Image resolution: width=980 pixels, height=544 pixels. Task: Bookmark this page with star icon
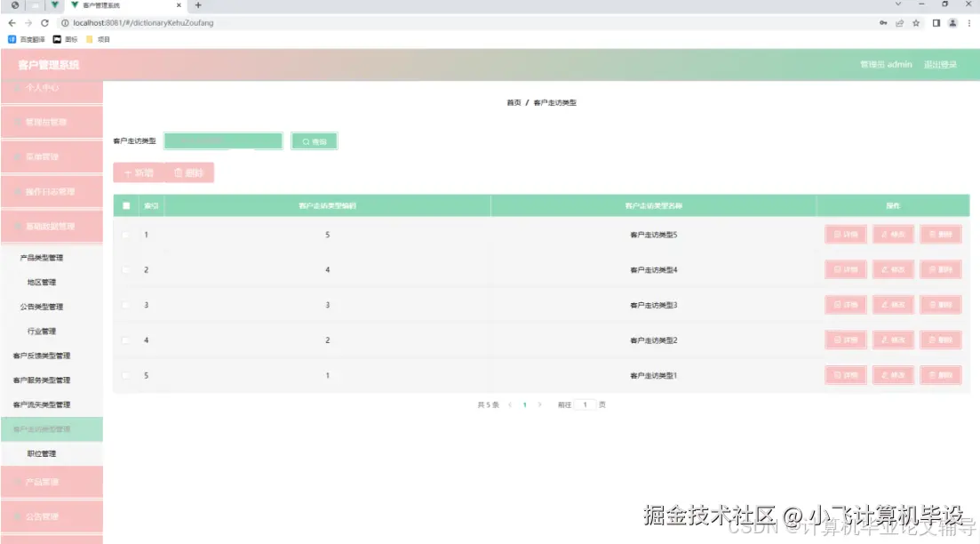pyautogui.click(x=916, y=23)
